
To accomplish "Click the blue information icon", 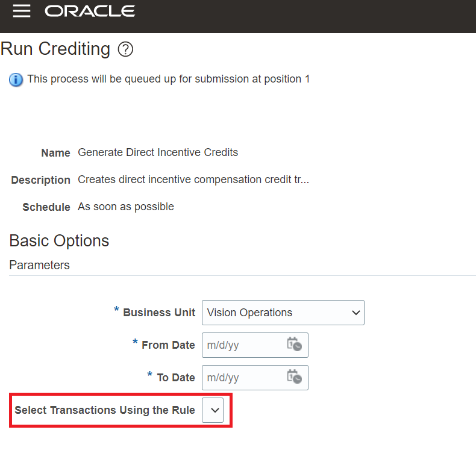I will point(16,80).
